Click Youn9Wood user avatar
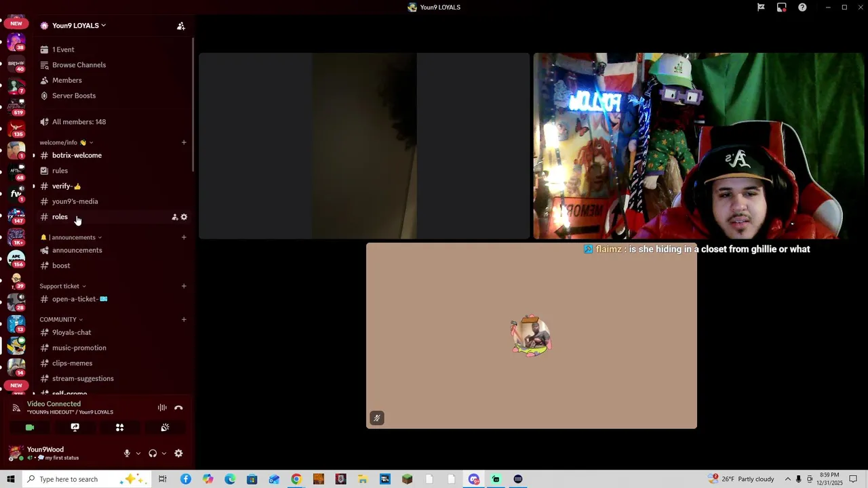868x488 pixels. pos(16,453)
